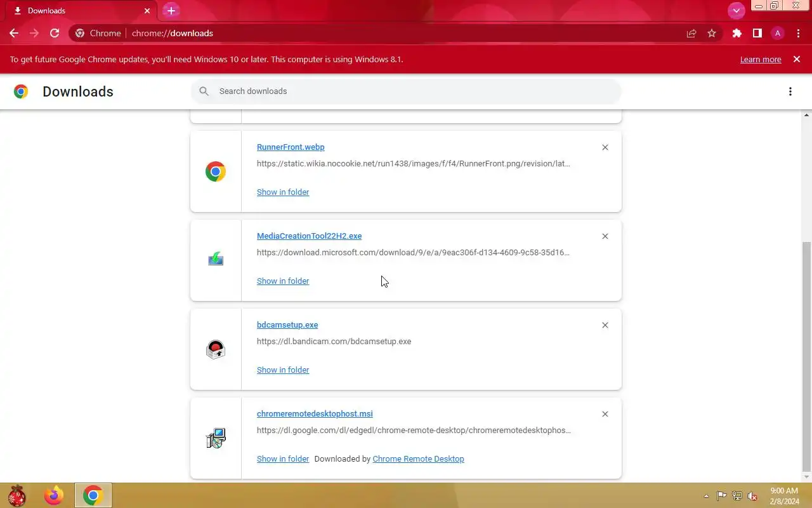Click the Chrome logo beside Downloads
The width and height of the screenshot is (812, 508).
coord(21,91)
